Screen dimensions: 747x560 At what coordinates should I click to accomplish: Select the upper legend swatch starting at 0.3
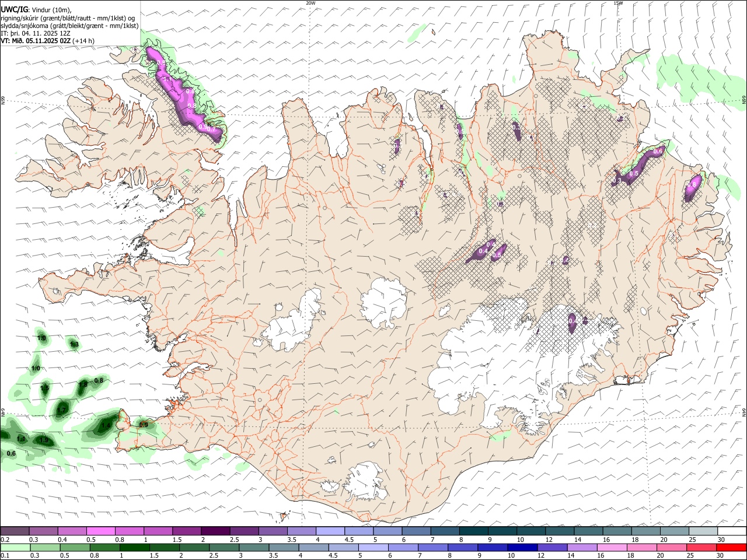click(x=44, y=531)
